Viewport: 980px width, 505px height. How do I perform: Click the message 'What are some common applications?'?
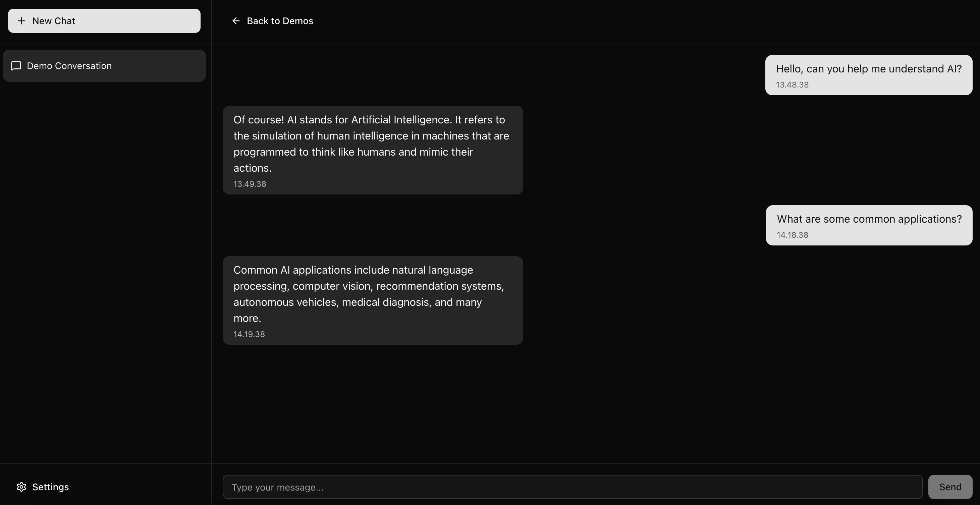pos(869,219)
